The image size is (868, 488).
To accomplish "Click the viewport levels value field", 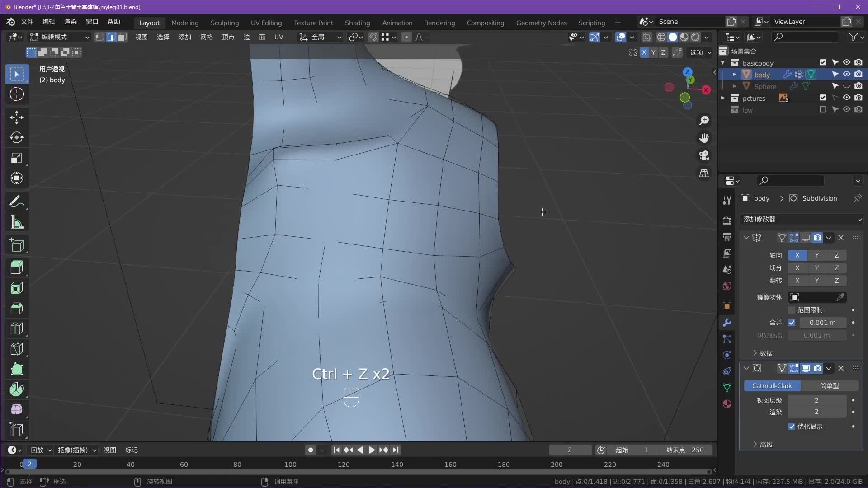I will (816, 400).
